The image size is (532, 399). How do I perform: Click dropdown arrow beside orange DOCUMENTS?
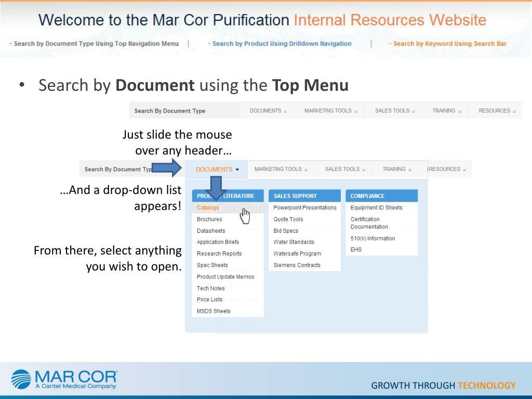[x=237, y=170]
